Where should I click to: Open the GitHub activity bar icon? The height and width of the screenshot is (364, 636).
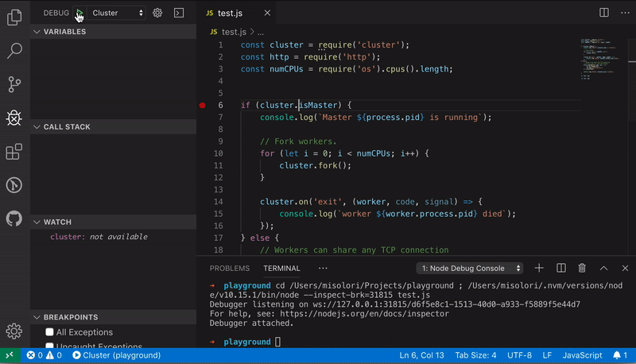[14, 219]
